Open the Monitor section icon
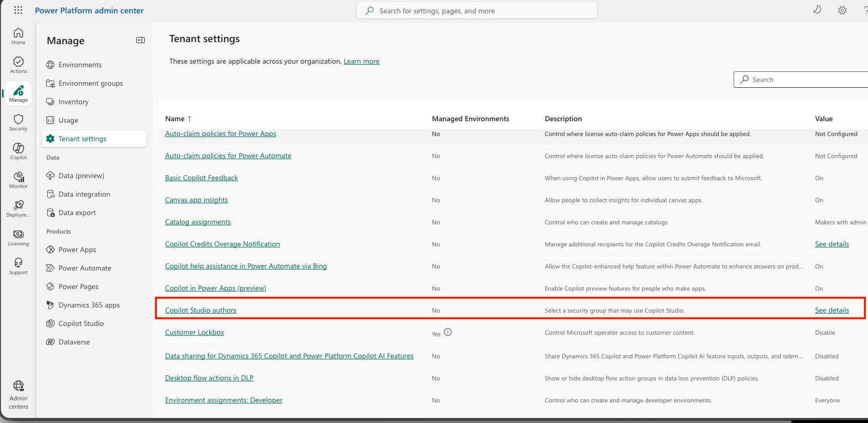868x423 pixels. click(18, 180)
